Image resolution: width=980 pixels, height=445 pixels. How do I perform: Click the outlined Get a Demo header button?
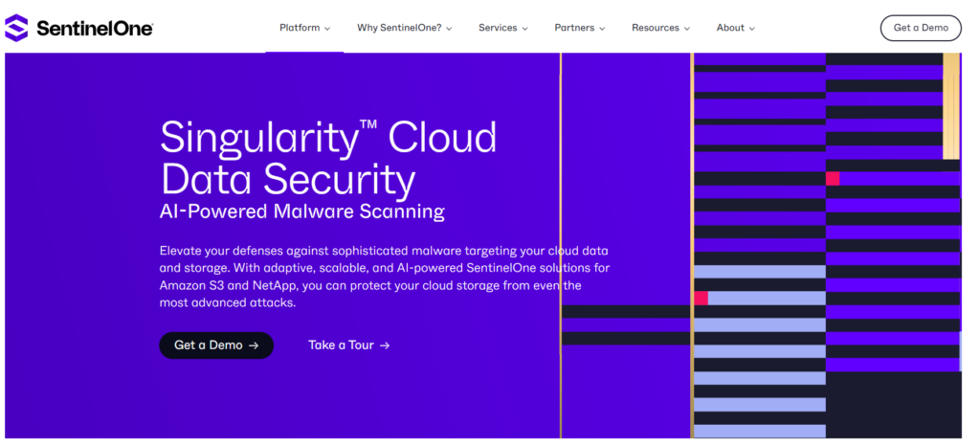[x=920, y=28]
